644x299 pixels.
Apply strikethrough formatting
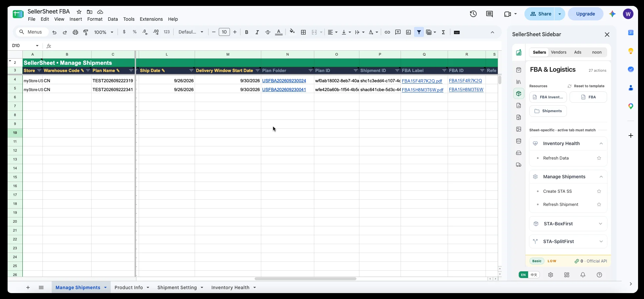tap(268, 32)
